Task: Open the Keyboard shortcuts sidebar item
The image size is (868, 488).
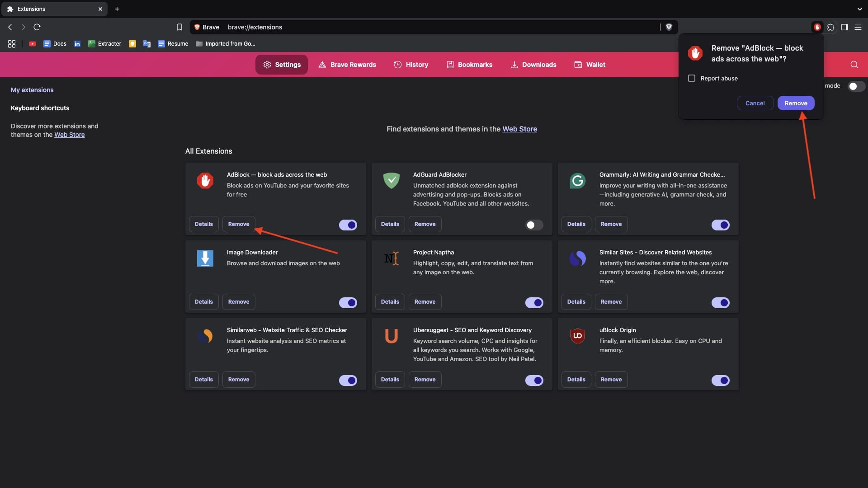Action: pos(40,108)
